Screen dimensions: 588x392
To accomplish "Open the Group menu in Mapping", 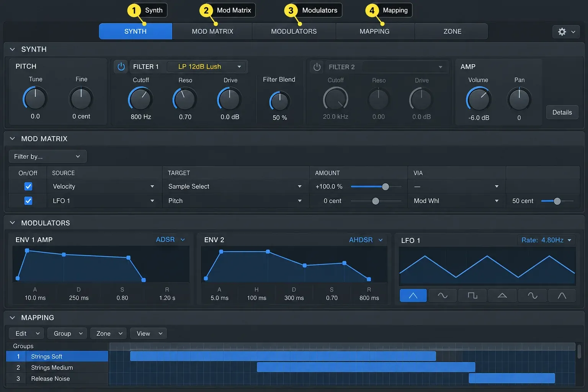I will click(x=67, y=333).
